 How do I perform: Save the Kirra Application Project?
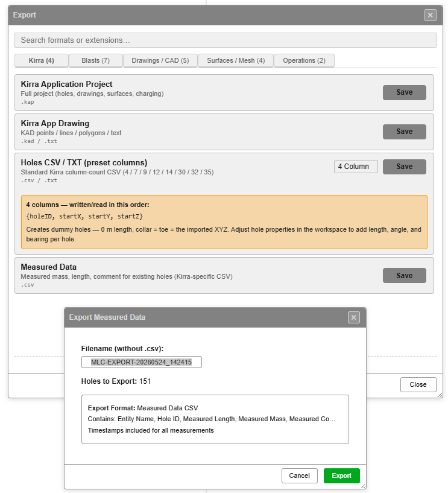tap(405, 92)
